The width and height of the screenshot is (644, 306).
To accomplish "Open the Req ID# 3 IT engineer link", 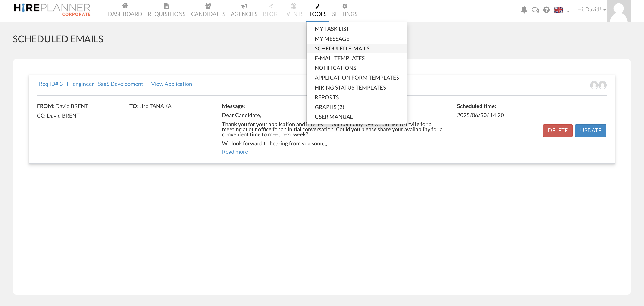I will click(91, 84).
